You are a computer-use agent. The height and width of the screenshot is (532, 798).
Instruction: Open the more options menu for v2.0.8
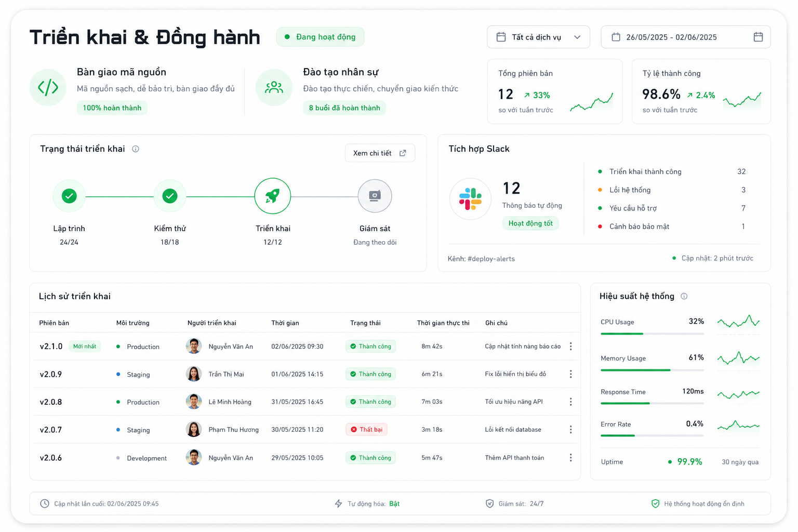pos(570,402)
